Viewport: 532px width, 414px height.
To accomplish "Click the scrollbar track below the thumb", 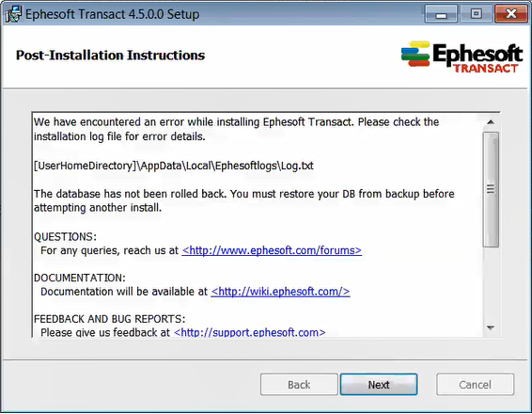I will [x=491, y=283].
